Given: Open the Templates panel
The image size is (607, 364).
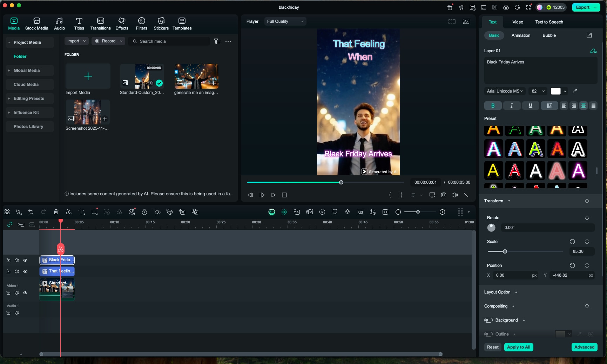Looking at the screenshot, I should click(x=182, y=23).
